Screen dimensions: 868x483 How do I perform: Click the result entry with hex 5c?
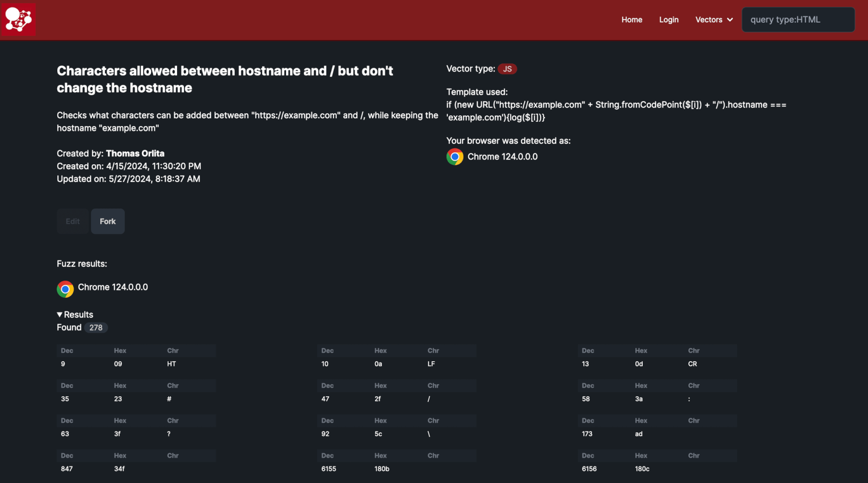point(397,434)
